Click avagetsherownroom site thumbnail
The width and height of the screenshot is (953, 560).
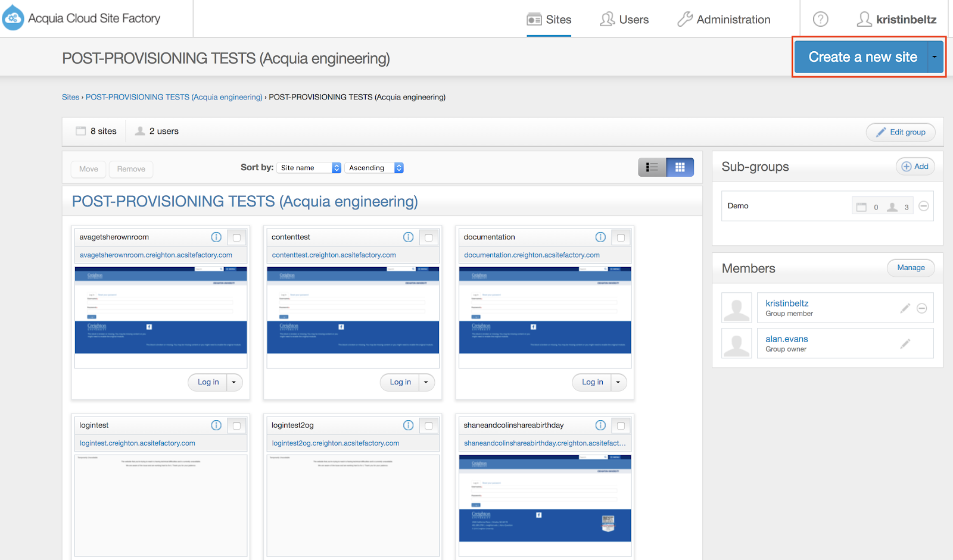pyautogui.click(x=161, y=317)
